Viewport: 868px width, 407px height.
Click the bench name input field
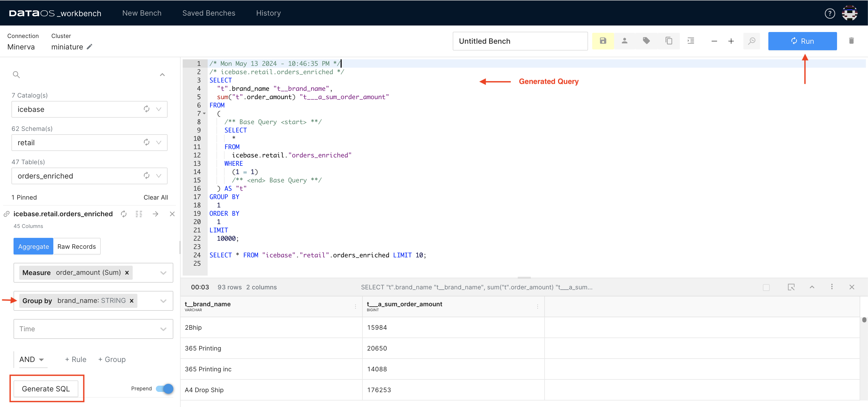click(x=519, y=41)
